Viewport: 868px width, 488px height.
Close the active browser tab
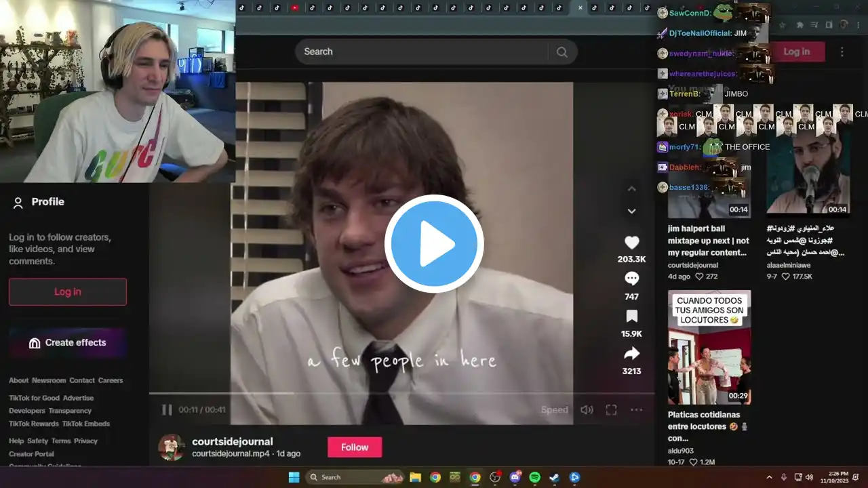(580, 8)
